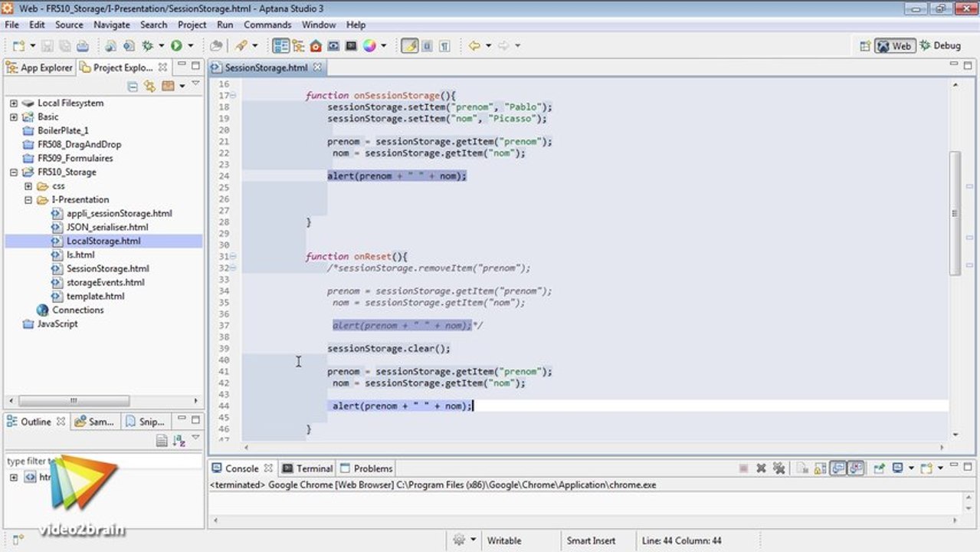Select storageEvents.html in project tree
The height and width of the screenshot is (552, 980).
(x=105, y=282)
